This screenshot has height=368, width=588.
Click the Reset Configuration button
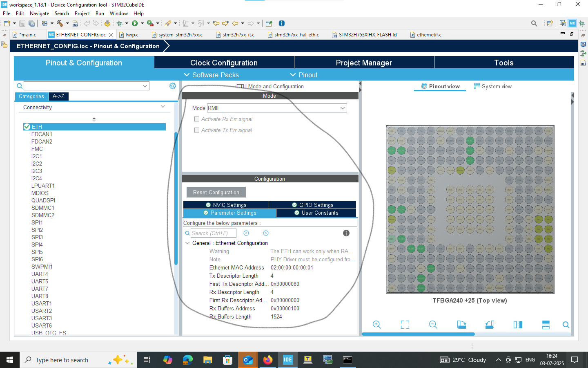216,192
